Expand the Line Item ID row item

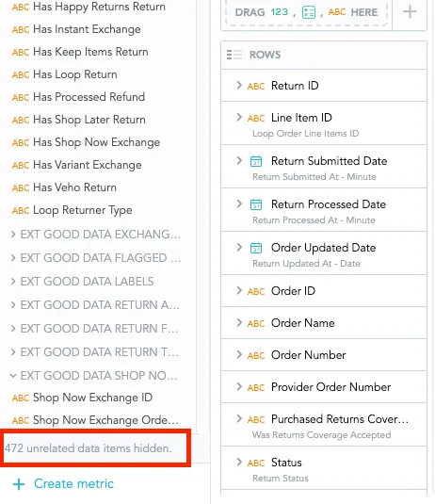(x=239, y=118)
